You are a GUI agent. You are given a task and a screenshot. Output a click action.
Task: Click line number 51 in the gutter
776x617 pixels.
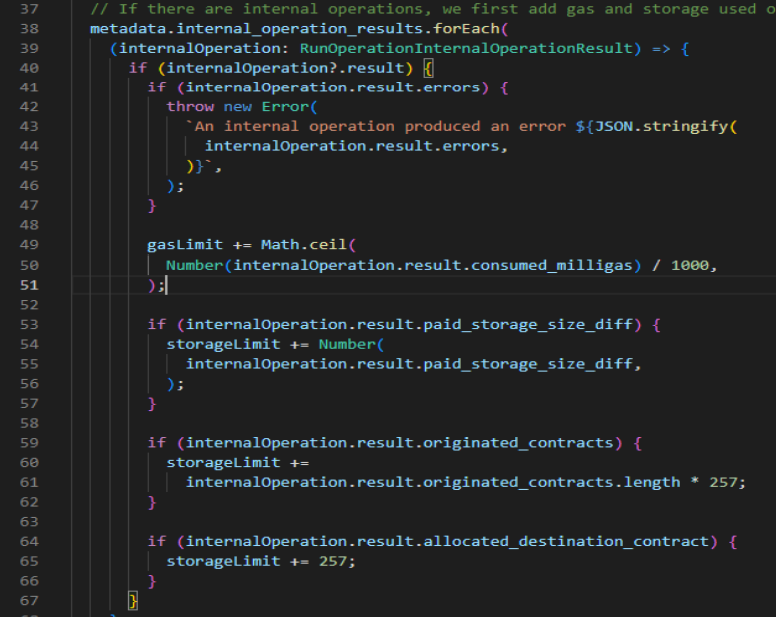coord(28,285)
